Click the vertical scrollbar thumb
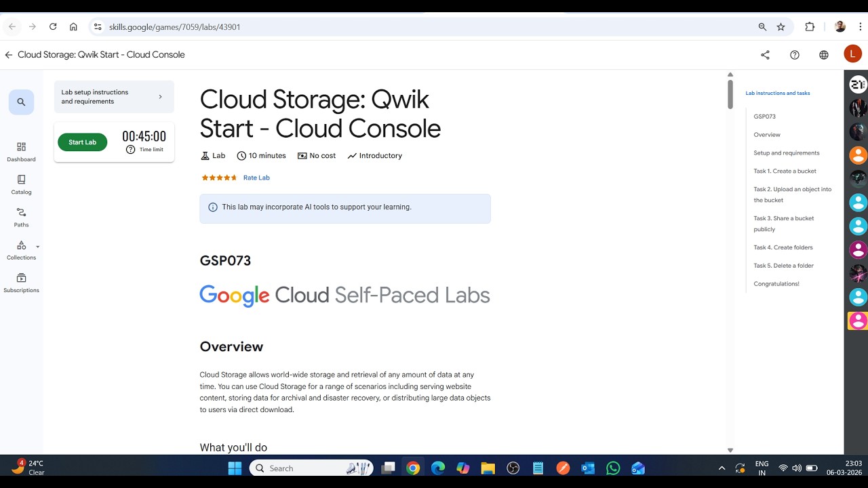 [730, 94]
